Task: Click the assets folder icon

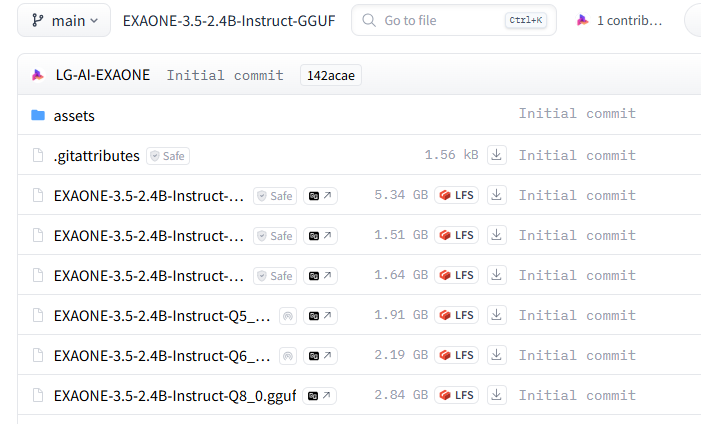Action: [38, 115]
